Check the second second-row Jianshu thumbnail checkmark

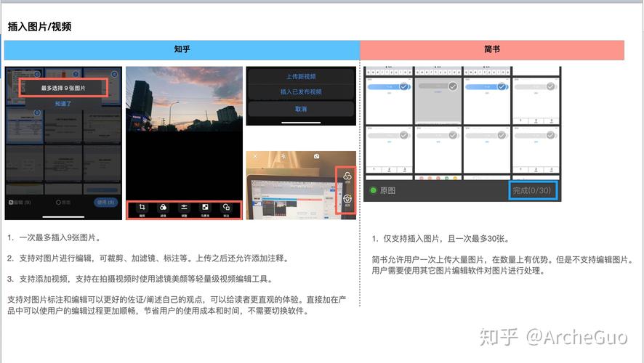[453, 135]
